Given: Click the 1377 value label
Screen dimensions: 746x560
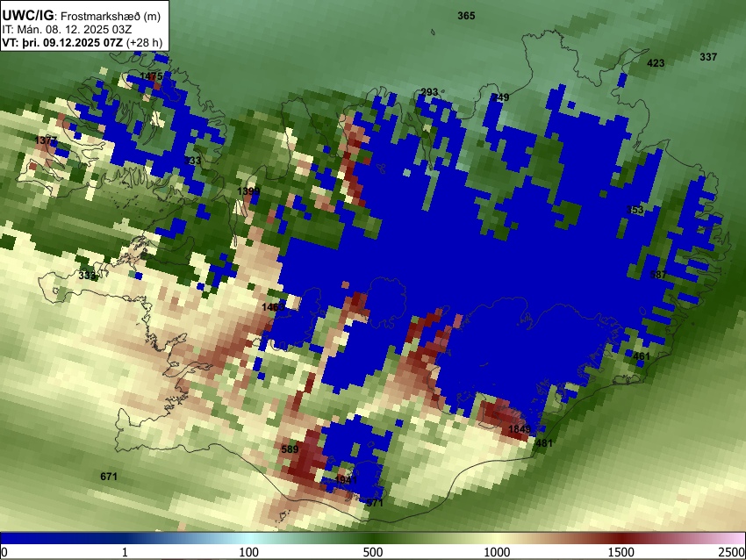Looking at the screenshot, I should [46, 140].
